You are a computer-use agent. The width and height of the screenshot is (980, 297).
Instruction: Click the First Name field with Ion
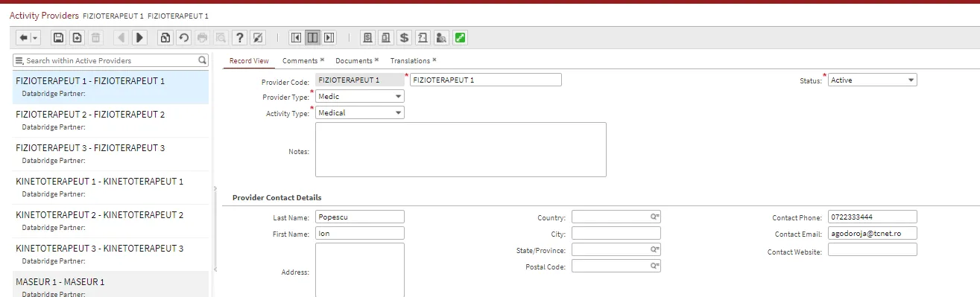(x=360, y=233)
